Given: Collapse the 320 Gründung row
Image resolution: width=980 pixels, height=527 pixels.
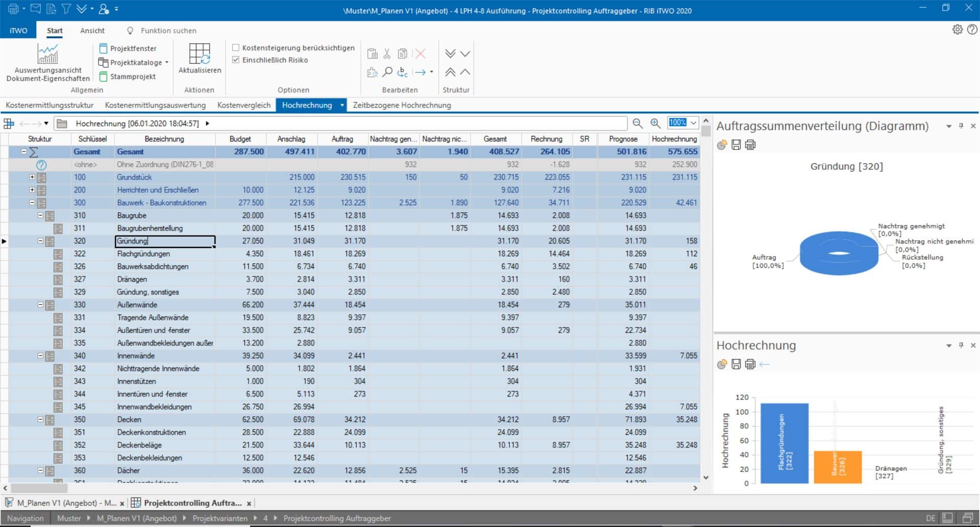Looking at the screenshot, I should 40,241.
